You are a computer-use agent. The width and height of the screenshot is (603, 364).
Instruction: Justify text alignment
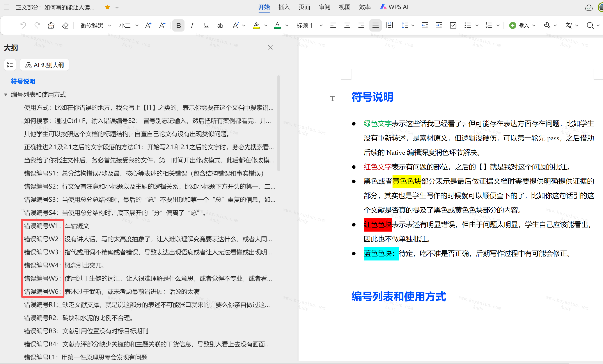(x=375, y=25)
